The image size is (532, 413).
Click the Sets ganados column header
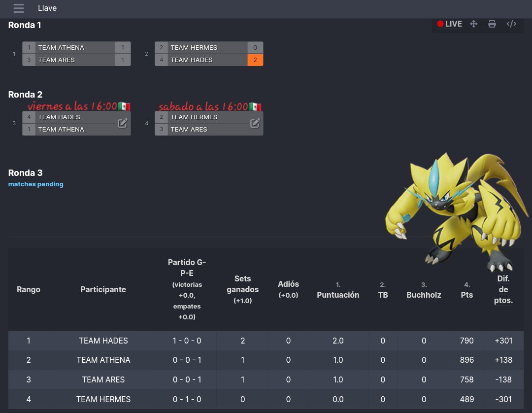tap(242, 289)
